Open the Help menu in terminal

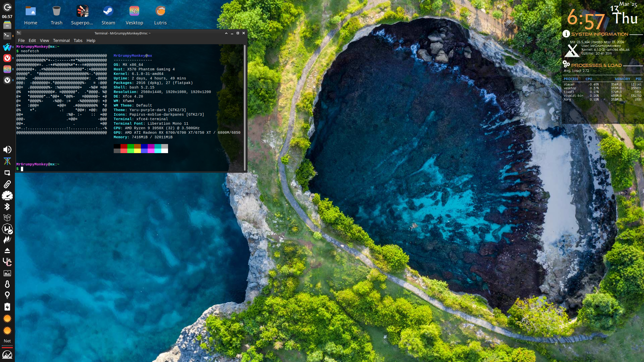point(91,40)
